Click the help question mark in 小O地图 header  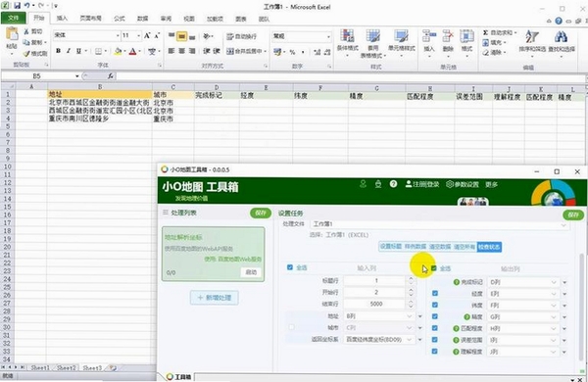pyautogui.click(x=393, y=184)
